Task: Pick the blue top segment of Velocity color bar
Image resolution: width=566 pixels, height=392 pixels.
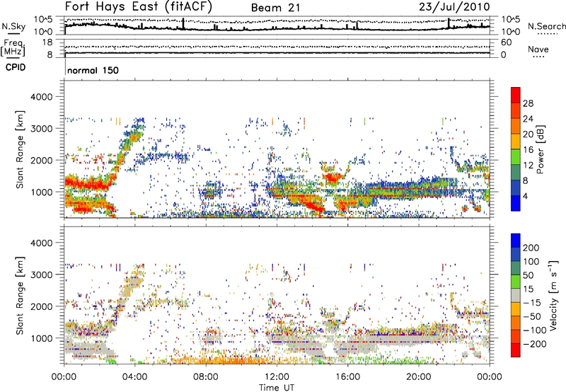Action: (516, 241)
